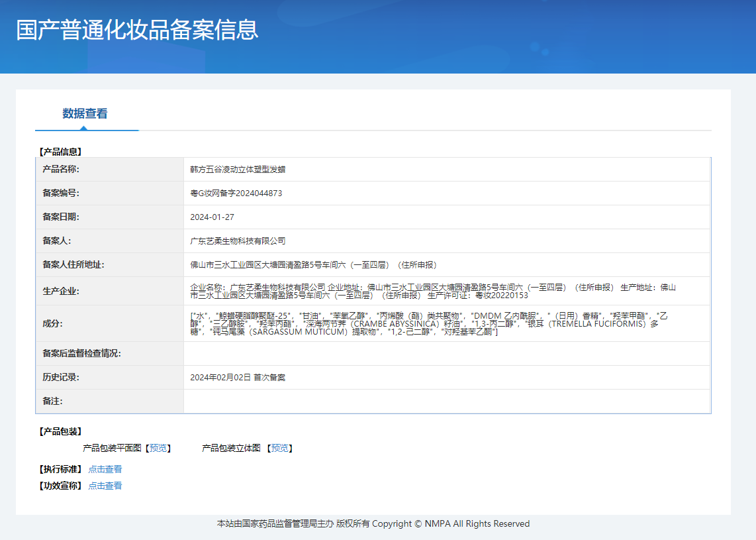Image resolution: width=756 pixels, height=540 pixels.
Task: Click the 备案人: row label
Action: (x=57, y=241)
